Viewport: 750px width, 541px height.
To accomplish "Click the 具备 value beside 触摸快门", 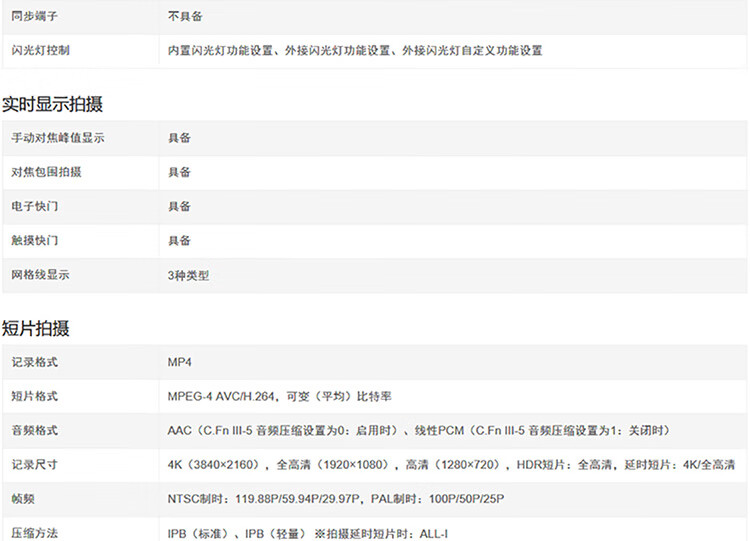I will pyautogui.click(x=179, y=240).
